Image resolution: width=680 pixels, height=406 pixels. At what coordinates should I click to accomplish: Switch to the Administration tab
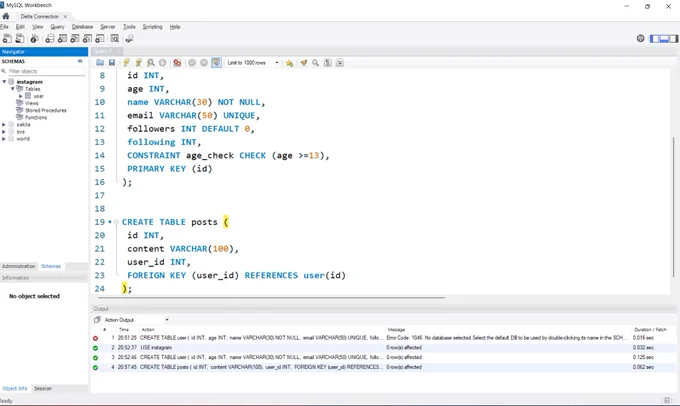pyautogui.click(x=19, y=266)
